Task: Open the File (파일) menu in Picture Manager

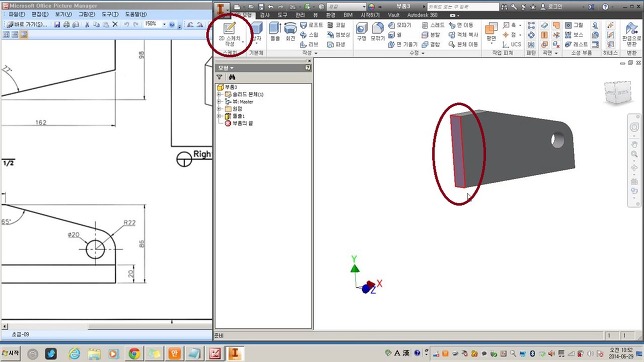Action: [x=17, y=14]
